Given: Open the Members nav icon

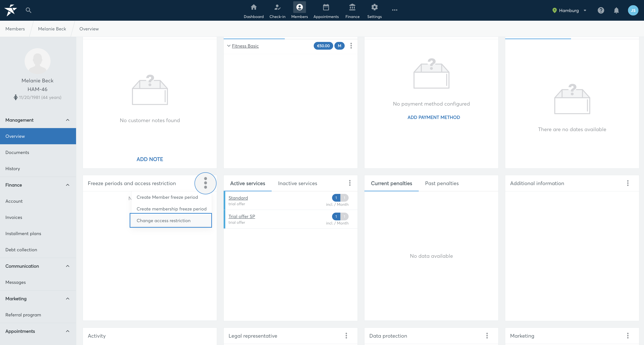Looking at the screenshot, I should [x=300, y=7].
